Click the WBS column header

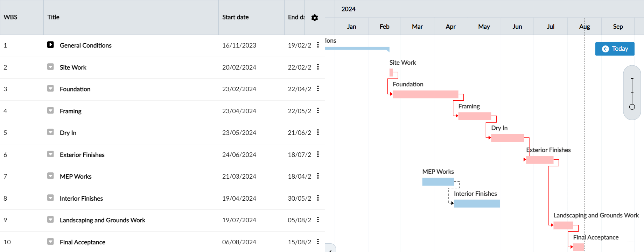click(10, 17)
